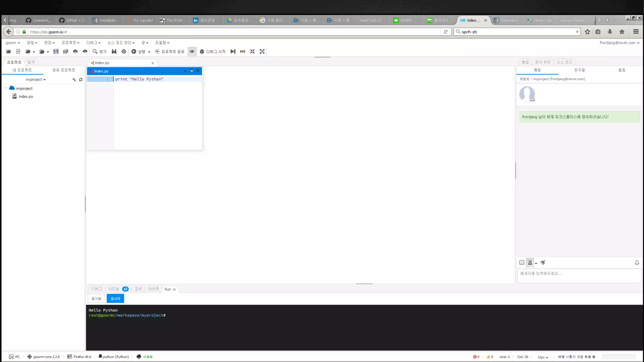Click the binoculars search icon
This screenshot has width=644, height=362.
tap(114, 52)
